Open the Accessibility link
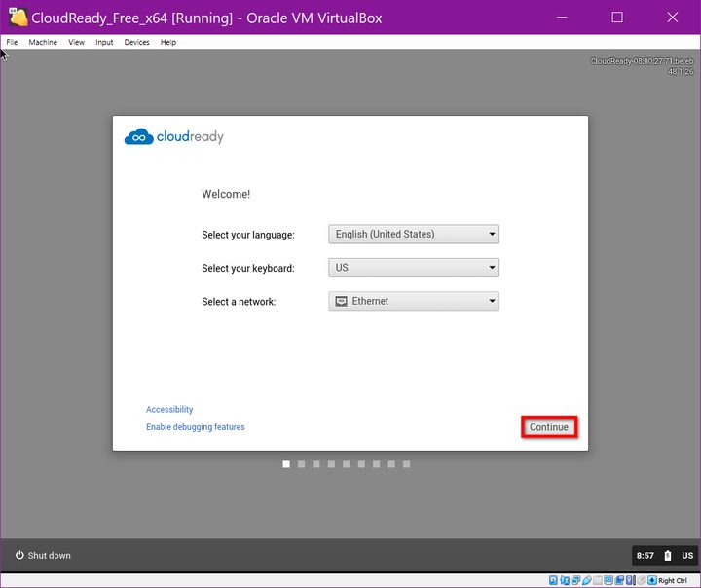Viewport: 701px width, 588px height. tap(169, 409)
